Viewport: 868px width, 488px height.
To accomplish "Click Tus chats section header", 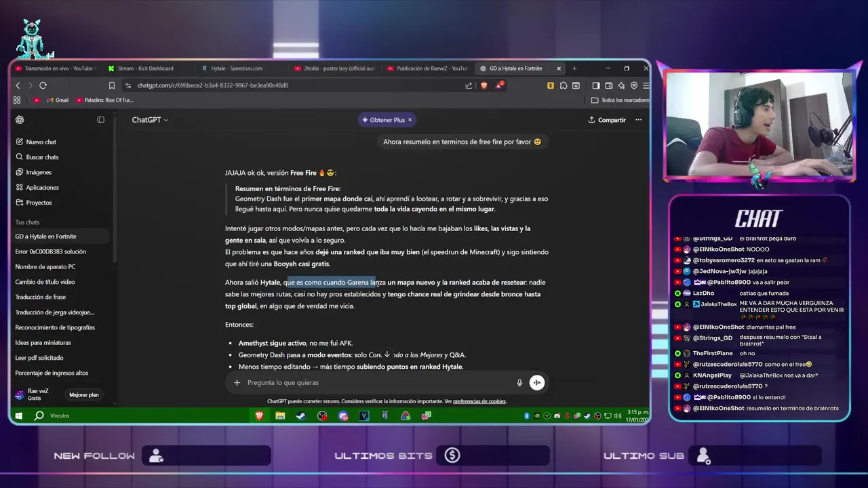I will (28, 222).
